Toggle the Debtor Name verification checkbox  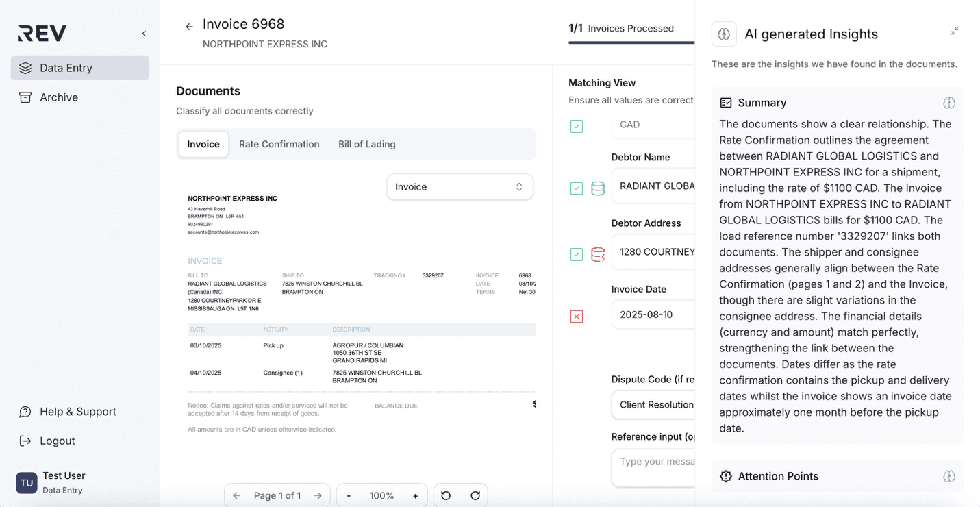coord(576,188)
